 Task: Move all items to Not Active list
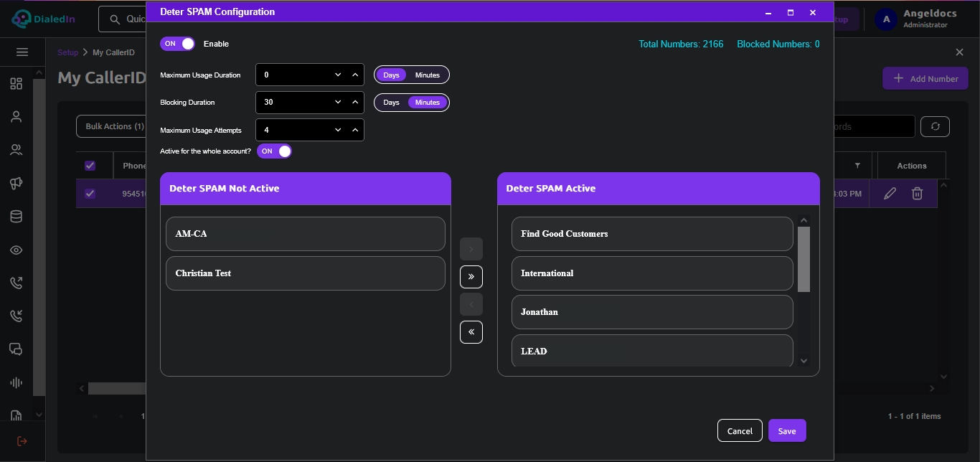pyautogui.click(x=471, y=332)
